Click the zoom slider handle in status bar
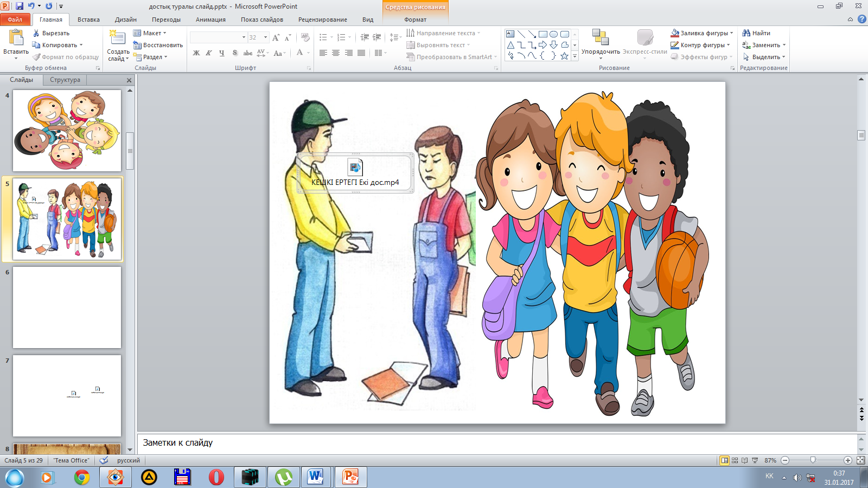 click(x=813, y=460)
